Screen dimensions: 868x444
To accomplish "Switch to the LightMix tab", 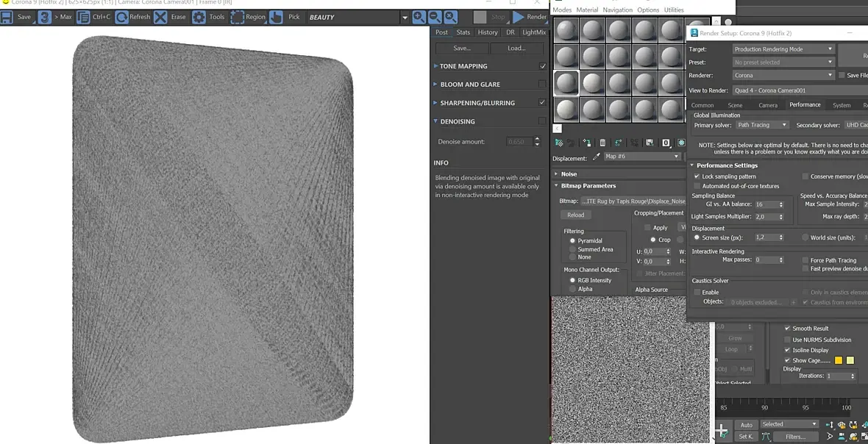I will click(534, 32).
